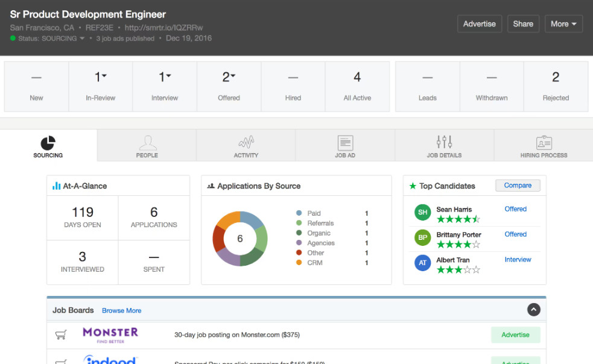Switch to the Job Ad tab
Image resolution: width=593 pixels, height=364 pixels.
pyautogui.click(x=344, y=145)
